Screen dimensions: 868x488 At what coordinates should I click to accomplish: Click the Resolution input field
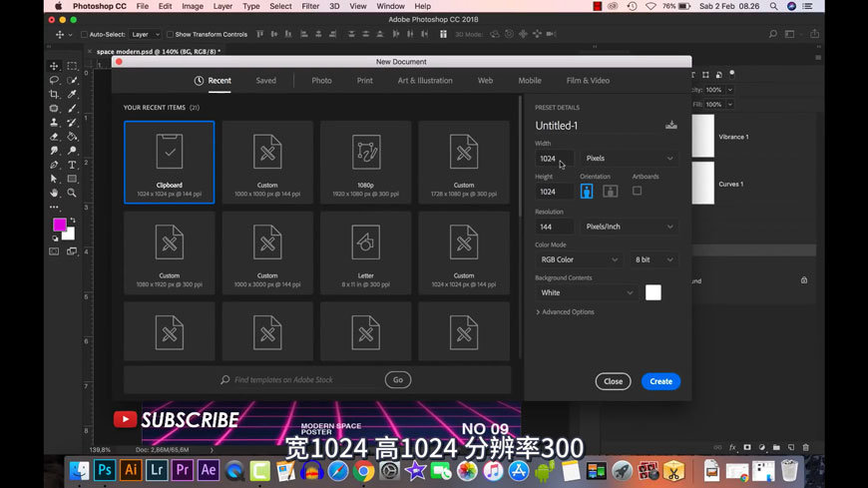(x=554, y=227)
